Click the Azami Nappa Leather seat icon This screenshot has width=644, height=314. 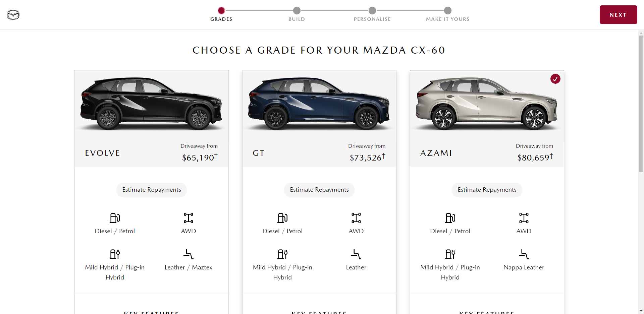tap(524, 254)
